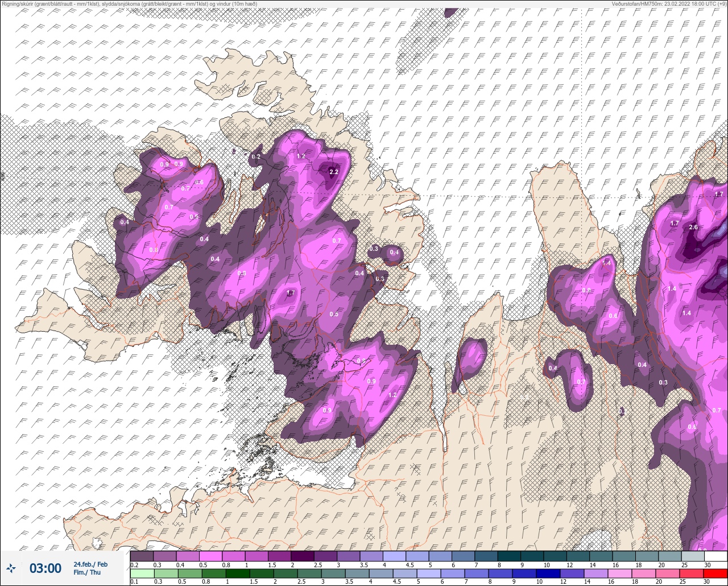Select the lavender 4 swatch in upper legend
The width and height of the screenshot is (728, 586).
coord(394,556)
